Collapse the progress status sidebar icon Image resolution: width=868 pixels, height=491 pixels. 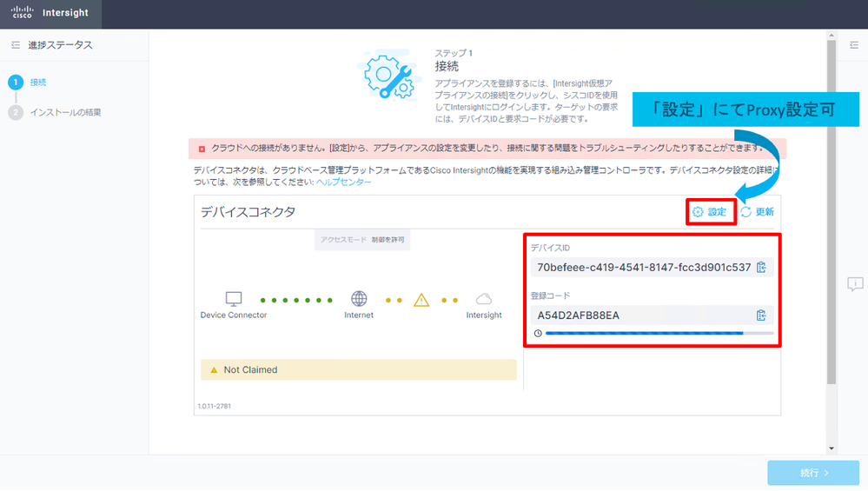16,45
